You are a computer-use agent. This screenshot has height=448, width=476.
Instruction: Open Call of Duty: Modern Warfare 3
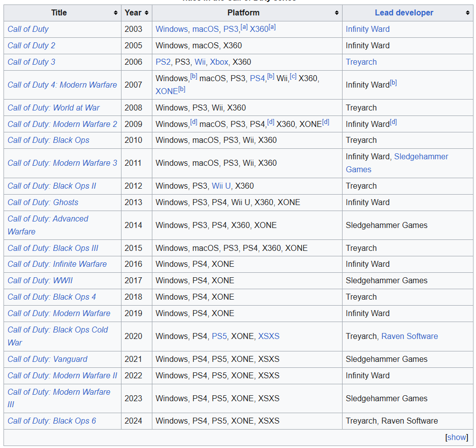click(62, 163)
